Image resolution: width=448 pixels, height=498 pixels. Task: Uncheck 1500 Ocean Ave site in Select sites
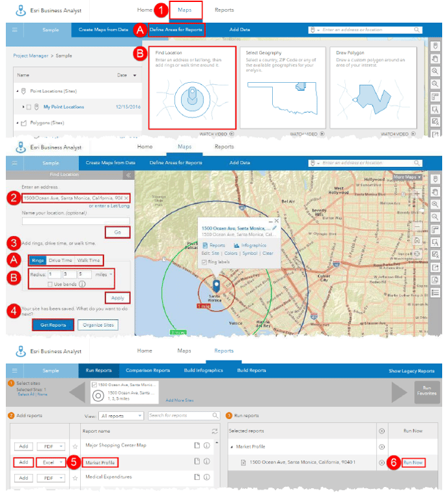[x=94, y=385]
